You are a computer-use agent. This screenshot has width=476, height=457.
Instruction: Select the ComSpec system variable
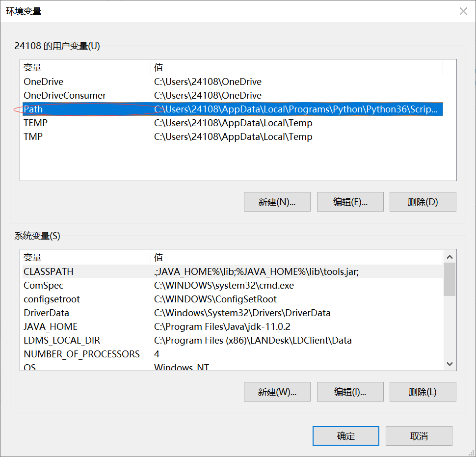click(233, 285)
